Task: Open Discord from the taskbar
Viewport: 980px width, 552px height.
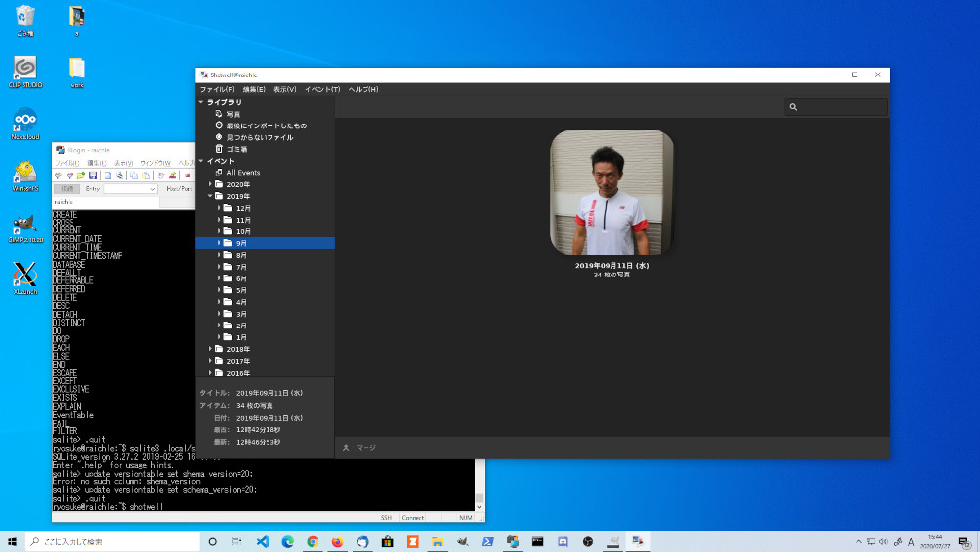Action: pyautogui.click(x=563, y=542)
